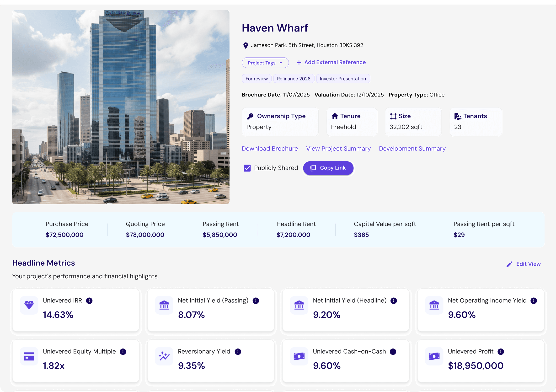Click info icon next to Net Initial Yield (Passing)
Screen dimensions: 556x392
pyautogui.click(x=256, y=301)
